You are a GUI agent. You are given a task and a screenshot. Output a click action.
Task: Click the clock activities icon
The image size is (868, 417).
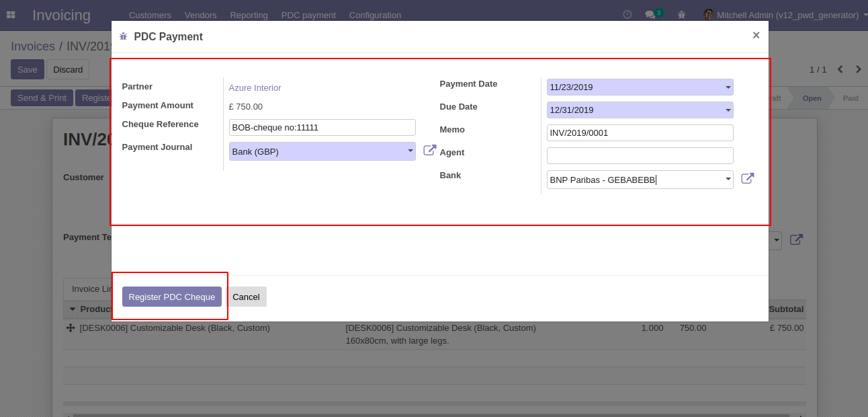point(627,15)
